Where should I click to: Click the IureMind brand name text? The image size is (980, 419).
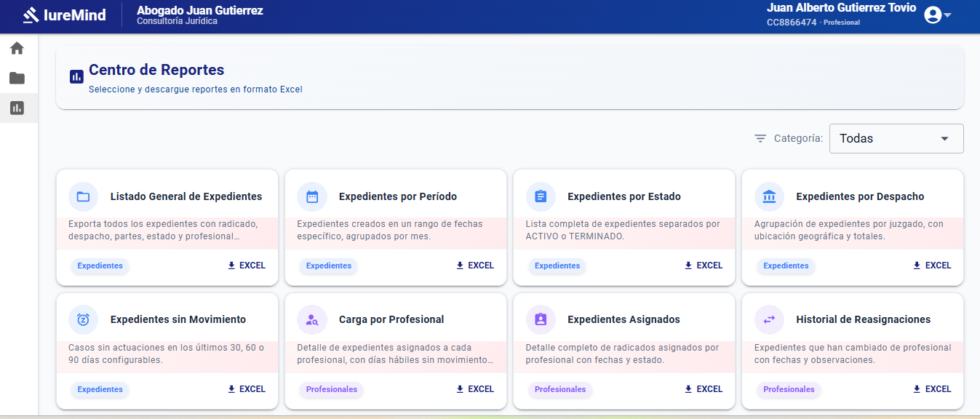coord(74,15)
